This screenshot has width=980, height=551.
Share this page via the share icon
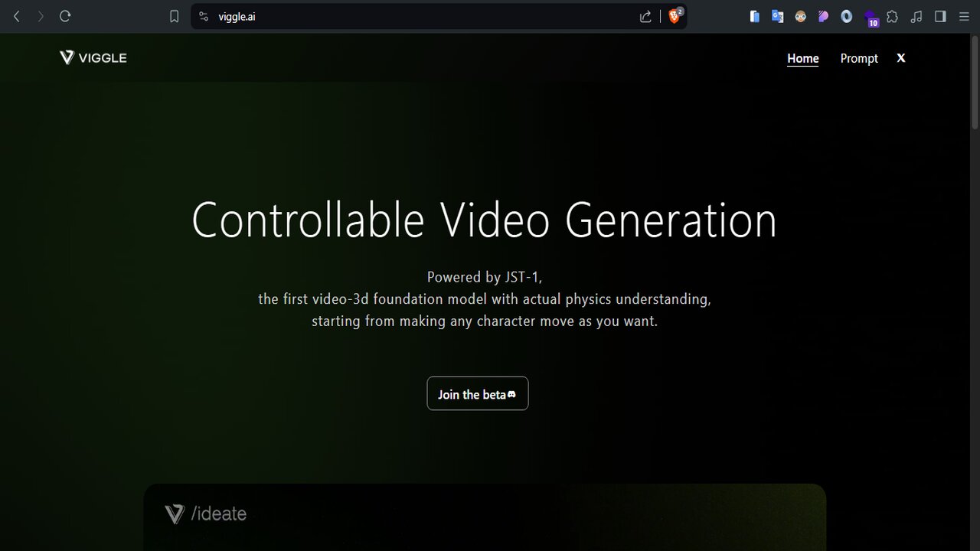(645, 16)
